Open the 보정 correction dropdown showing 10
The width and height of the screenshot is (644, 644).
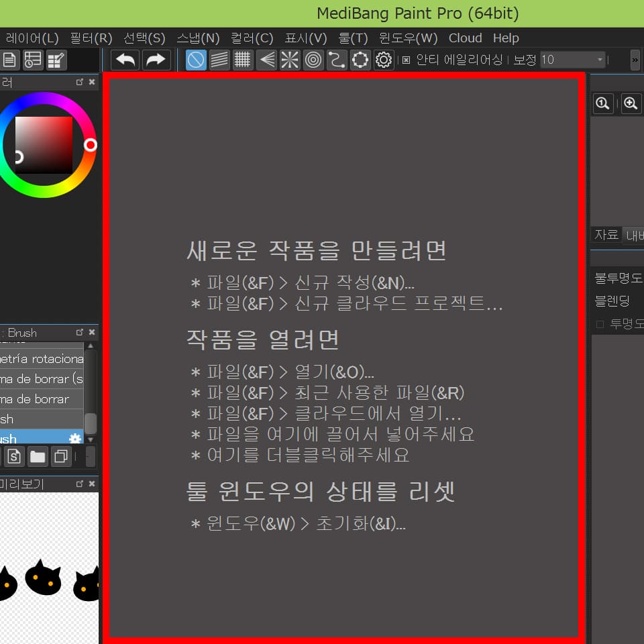[x=572, y=60]
